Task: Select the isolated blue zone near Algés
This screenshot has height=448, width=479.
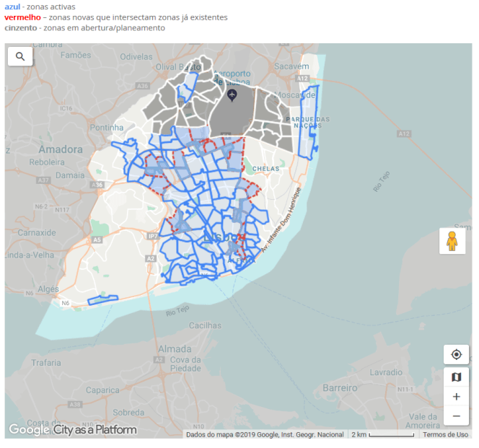Action: click(102, 300)
